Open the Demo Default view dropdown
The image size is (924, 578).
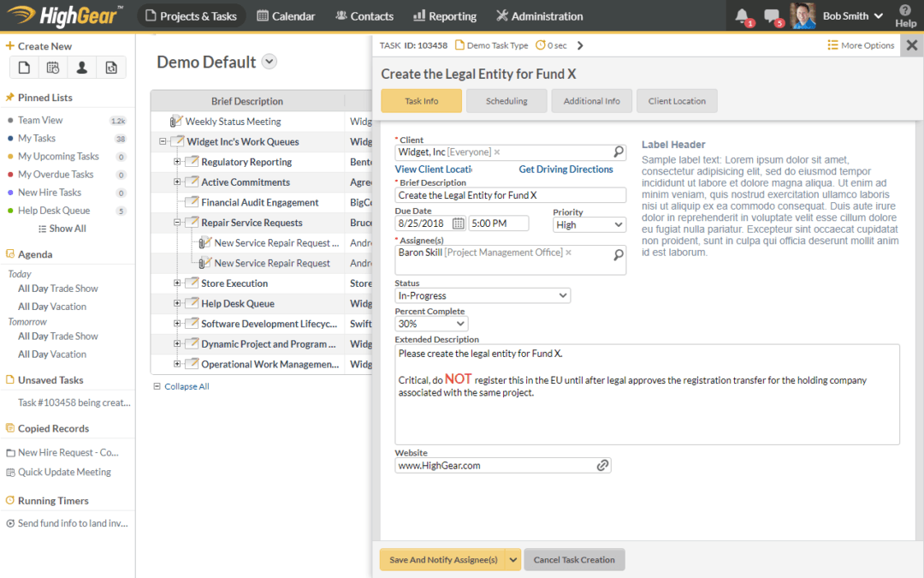tap(268, 62)
